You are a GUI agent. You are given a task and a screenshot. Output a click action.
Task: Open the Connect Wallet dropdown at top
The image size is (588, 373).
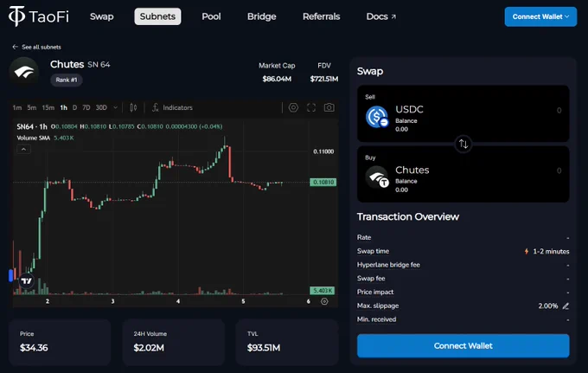[540, 16]
